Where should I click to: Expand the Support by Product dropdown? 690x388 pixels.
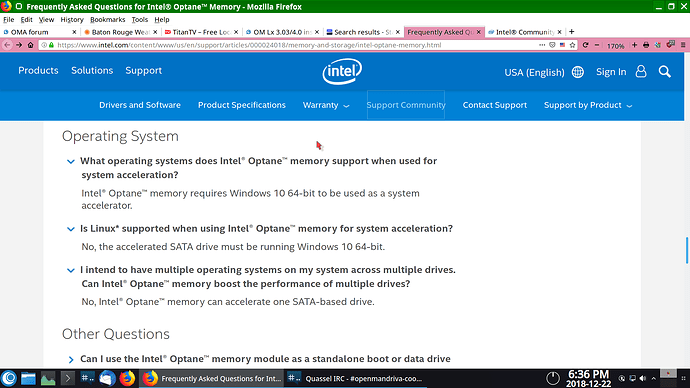588,105
